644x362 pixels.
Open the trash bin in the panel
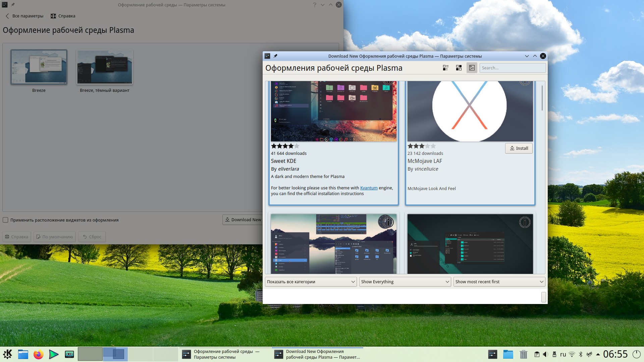coord(523,354)
